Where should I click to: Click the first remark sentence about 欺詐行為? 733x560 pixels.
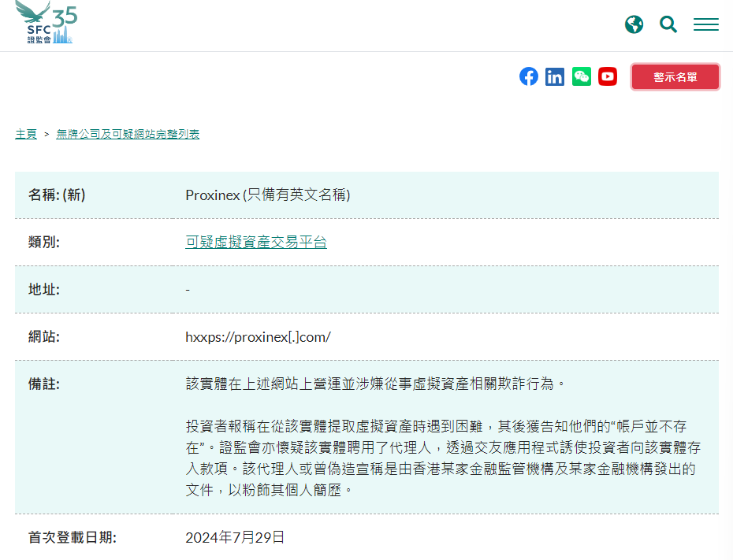tap(375, 384)
